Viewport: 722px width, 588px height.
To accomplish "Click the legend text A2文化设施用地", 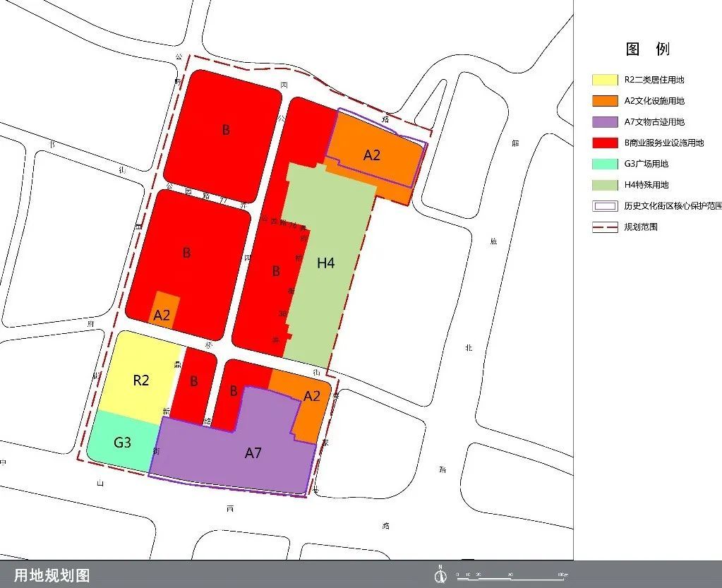I will [654, 101].
